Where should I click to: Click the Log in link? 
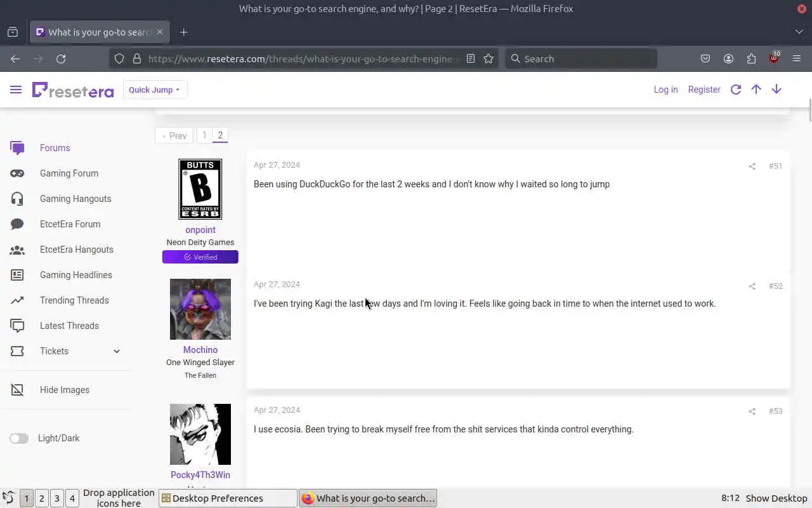665,90
